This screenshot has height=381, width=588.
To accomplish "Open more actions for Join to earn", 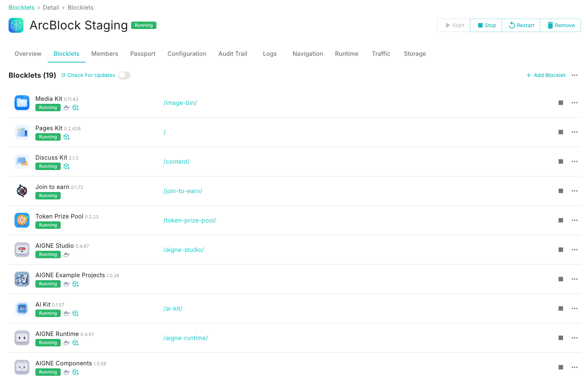I will pyautogui.click(x=575, y=191).
